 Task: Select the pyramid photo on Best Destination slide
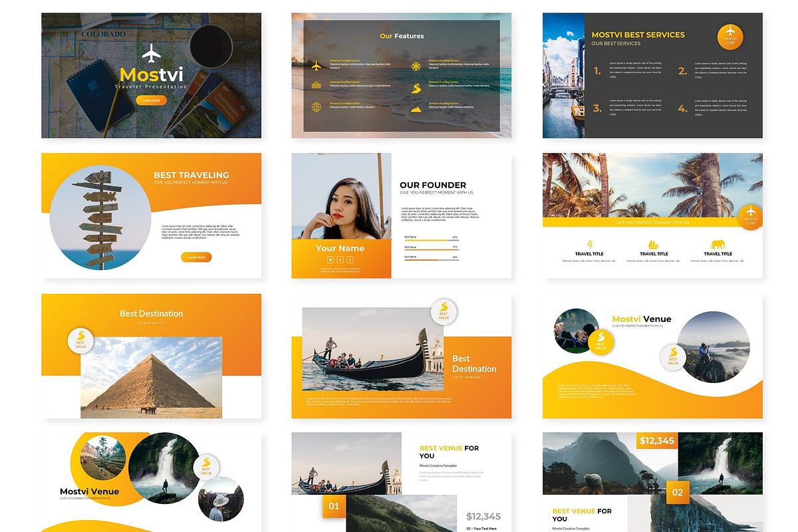(152, 377)
